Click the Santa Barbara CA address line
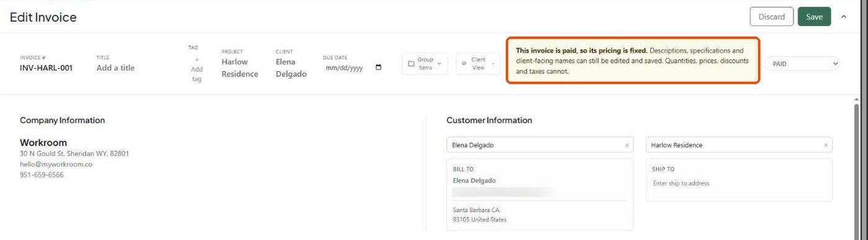The width and height of the screenshot is (868, 240). click(x=476, y=210)
